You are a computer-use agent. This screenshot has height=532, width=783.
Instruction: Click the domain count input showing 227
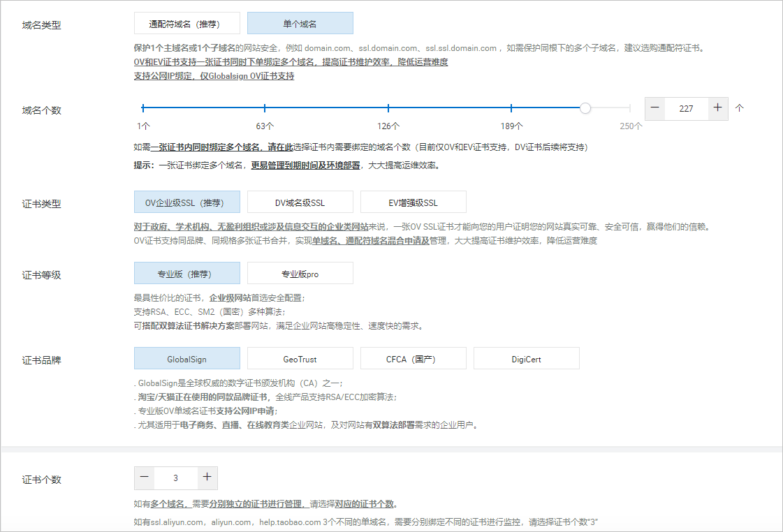click(686, 108)
